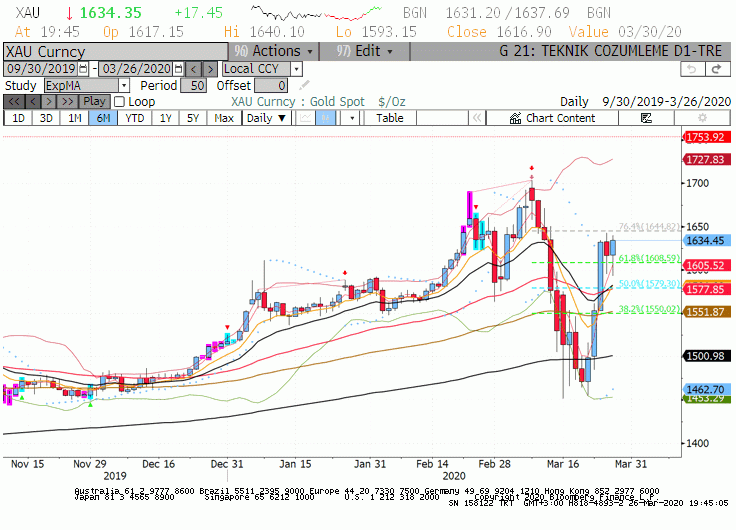Click the Period input field
This screenshot has height=530, width=736.
(x=193, y=85)
